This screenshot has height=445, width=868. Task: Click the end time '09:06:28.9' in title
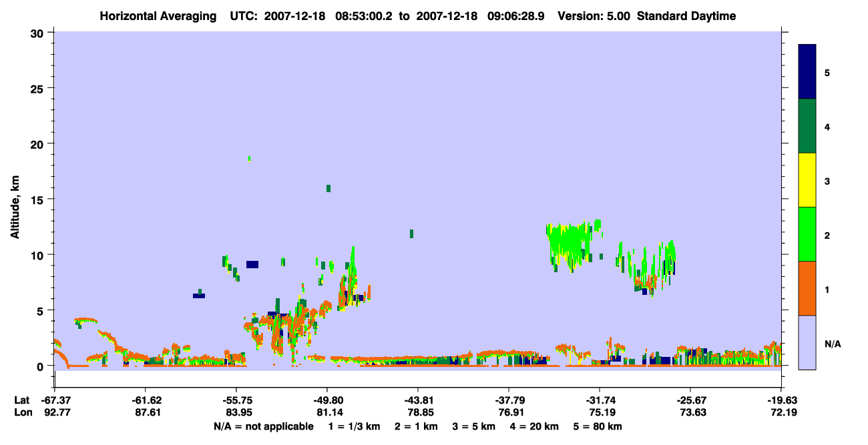(515, 16)
